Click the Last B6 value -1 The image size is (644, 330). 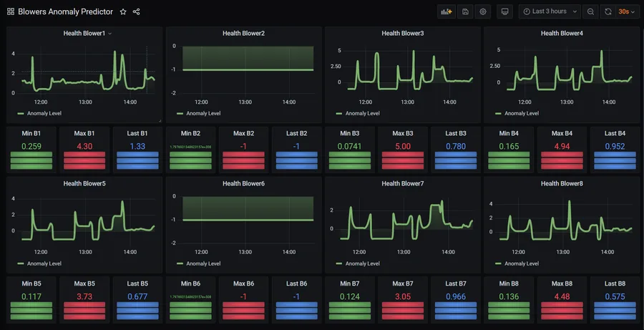[296, 296]
